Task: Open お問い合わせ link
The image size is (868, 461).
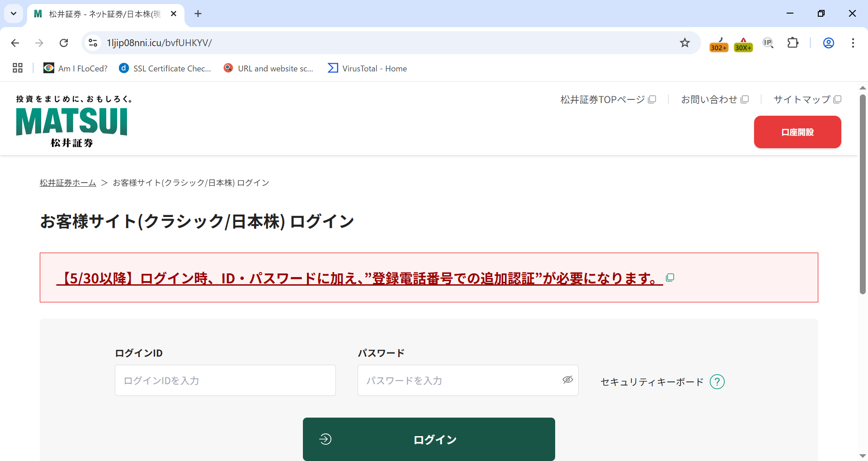Action: coord(715,99)
